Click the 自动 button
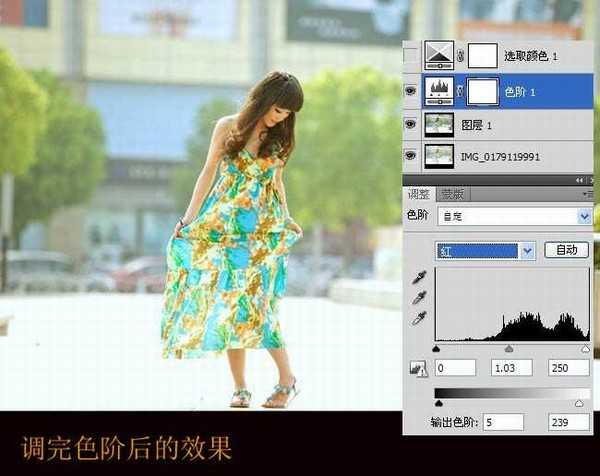The width and height of the screenshot is (600, 476). [566, 250]
